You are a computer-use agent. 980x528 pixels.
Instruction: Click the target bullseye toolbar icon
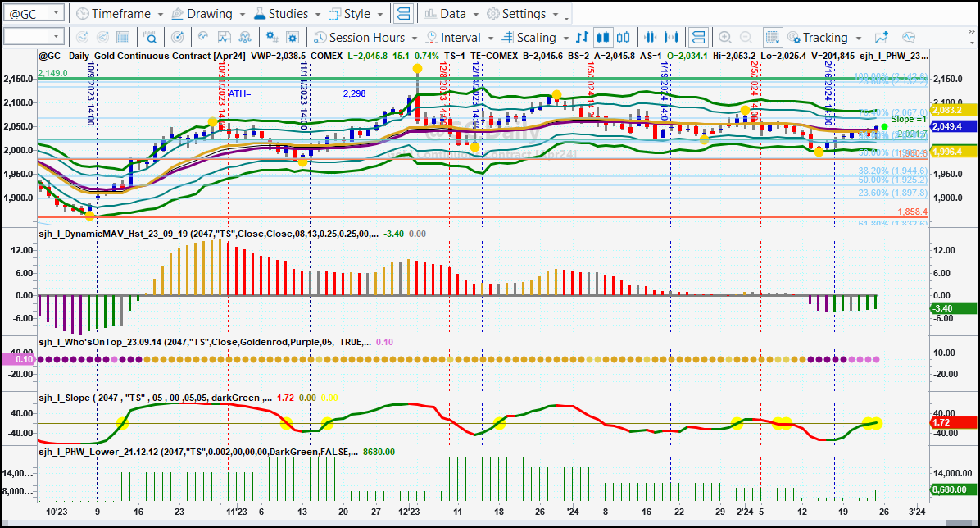click(x=178, y=38)
